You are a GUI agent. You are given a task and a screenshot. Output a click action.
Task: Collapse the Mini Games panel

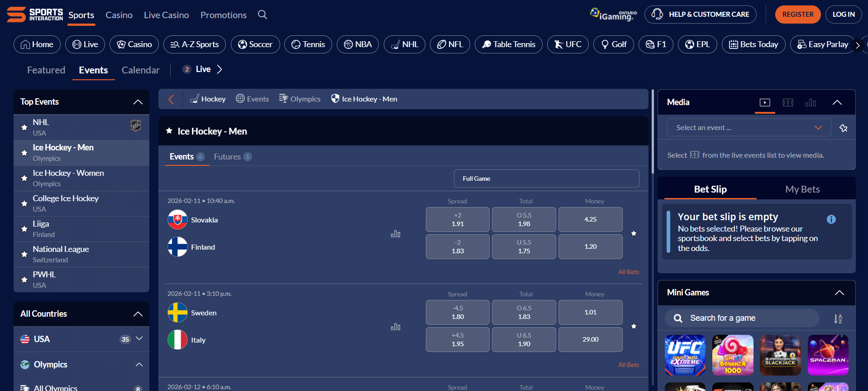[x=839, y=293]
